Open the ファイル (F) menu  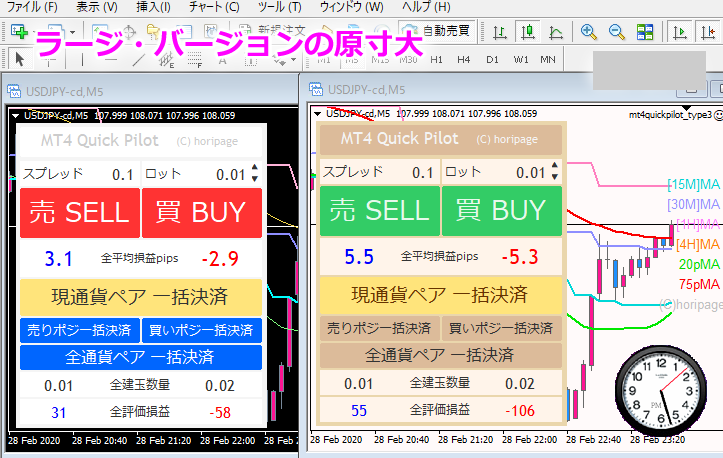pyautogui.click(x=32, y=7)
